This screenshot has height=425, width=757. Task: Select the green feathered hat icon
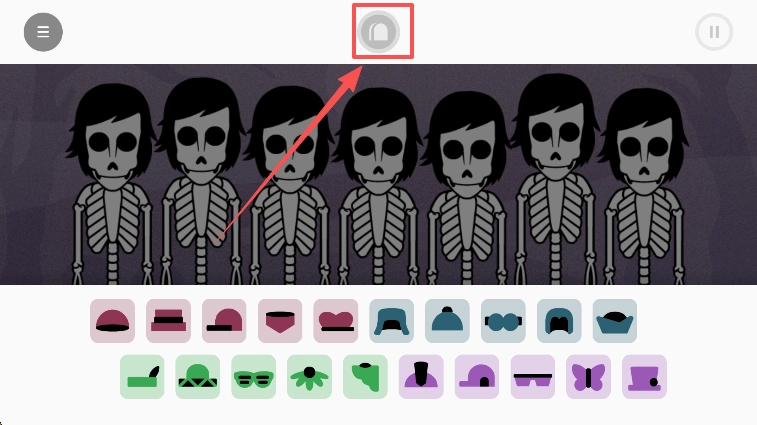point(142,377)
